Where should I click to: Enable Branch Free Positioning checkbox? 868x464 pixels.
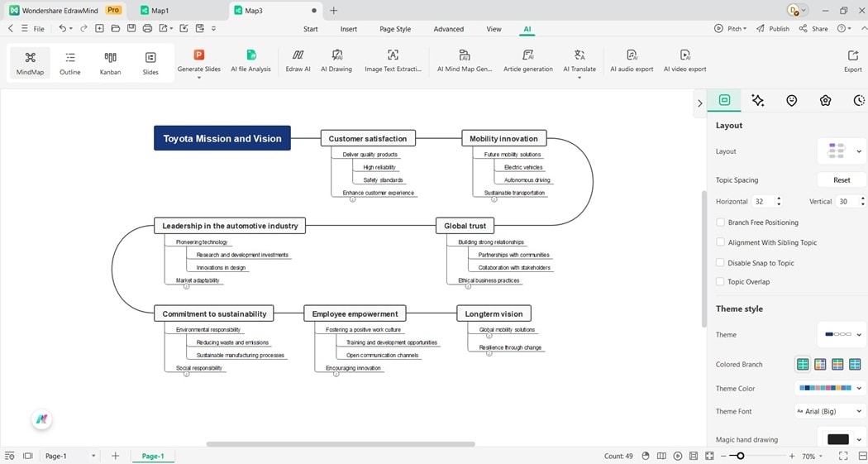click(x=720, y=222)
